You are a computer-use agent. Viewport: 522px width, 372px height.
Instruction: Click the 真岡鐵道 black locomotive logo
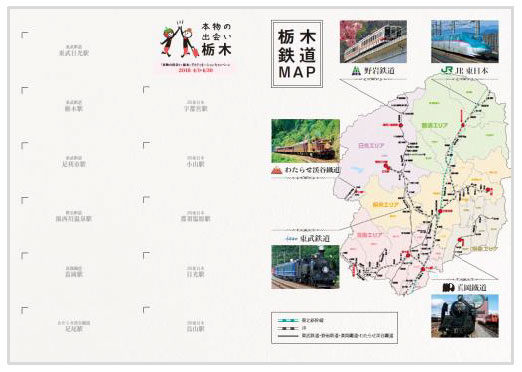[449, 287]
